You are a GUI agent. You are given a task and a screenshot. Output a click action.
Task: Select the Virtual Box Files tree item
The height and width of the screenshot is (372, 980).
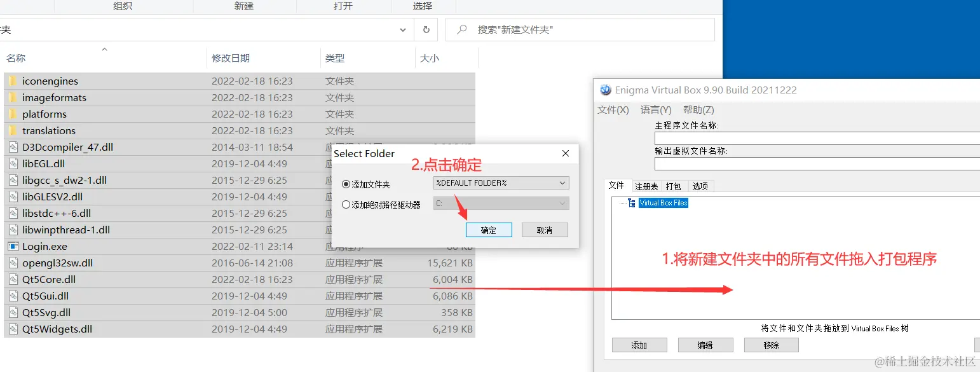pos(664,203)
